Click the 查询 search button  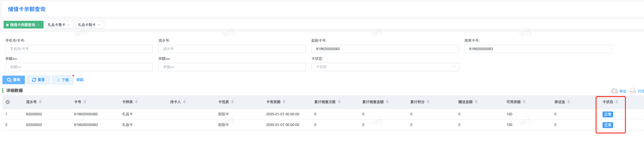coord(14,80)
